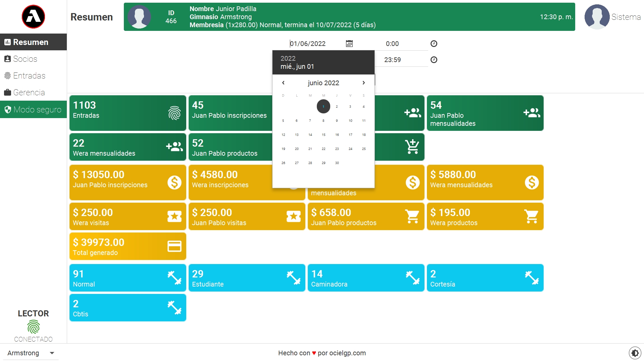This screenshot has height=362, width=644.
Task: Toggle Modo seguro
Action: pos(33,109)
